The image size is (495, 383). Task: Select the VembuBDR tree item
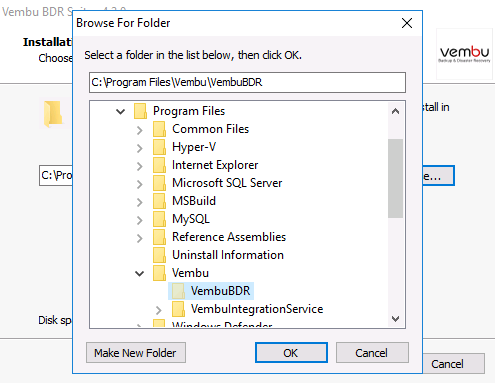click(211, 291)
